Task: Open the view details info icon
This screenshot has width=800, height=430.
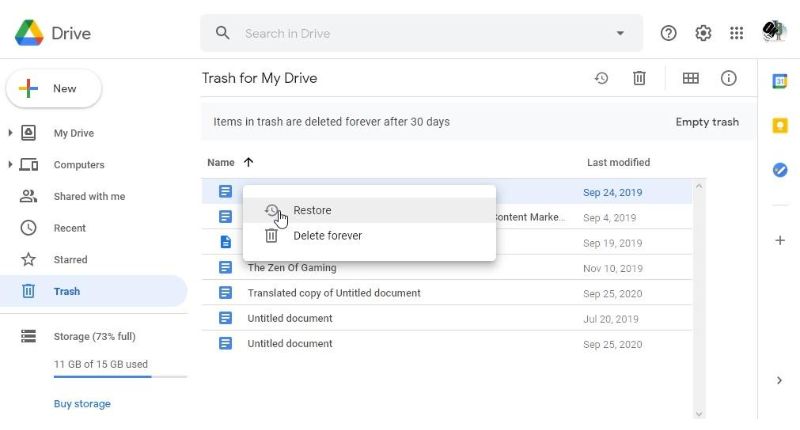Action: point(729,78)
